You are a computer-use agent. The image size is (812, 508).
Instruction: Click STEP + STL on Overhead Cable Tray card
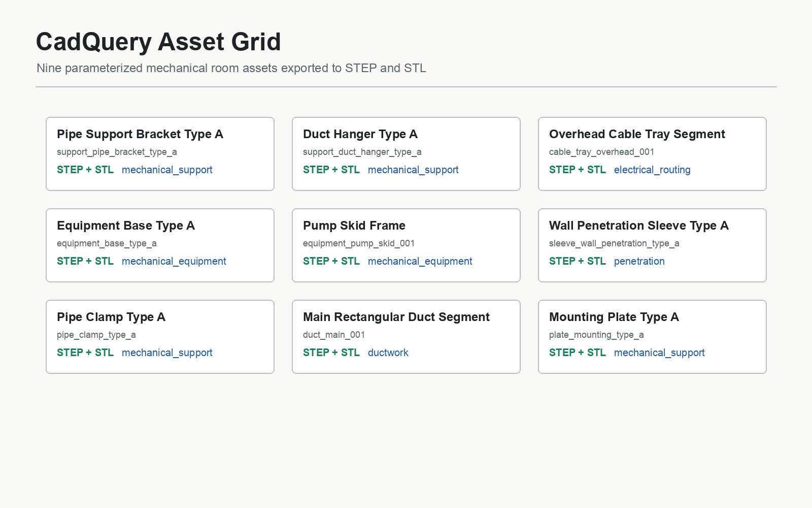pos(578,170)
